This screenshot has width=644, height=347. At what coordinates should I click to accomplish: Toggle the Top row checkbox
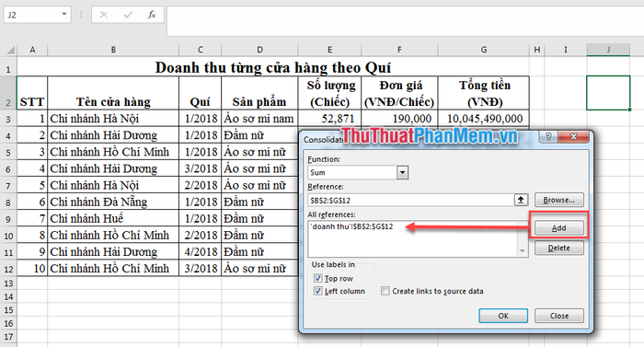tap(317, 278)
